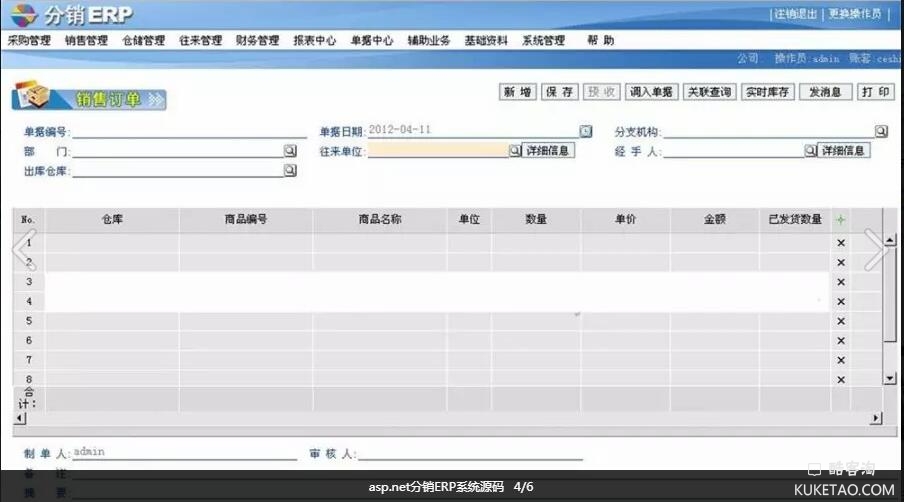
Task: Click the 商品编号 column header
Action: [x=246, y=220]
